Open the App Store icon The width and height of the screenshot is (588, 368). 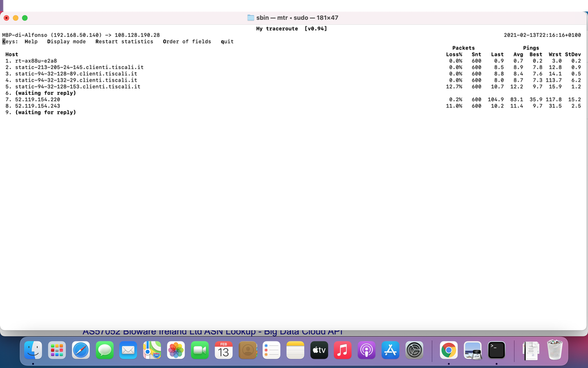390,350
